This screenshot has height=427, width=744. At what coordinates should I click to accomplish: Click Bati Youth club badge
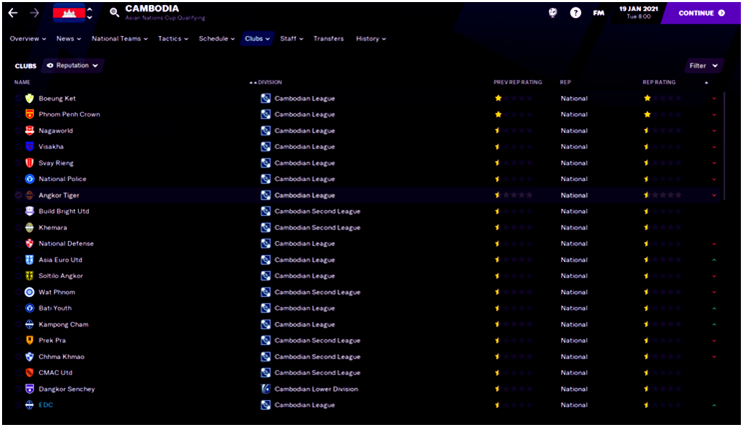point(29,308)
